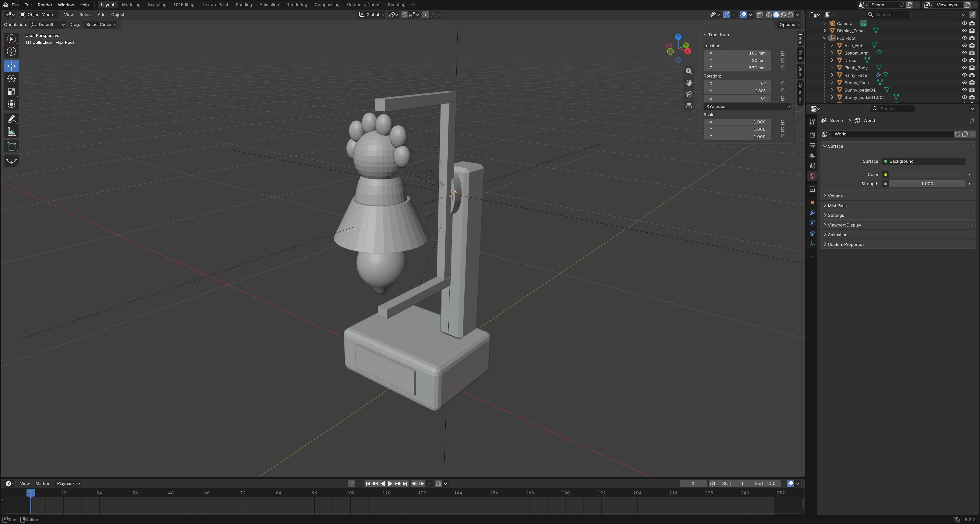Open the Render menu
Image resolution: width=980 pixels, height=524 pixels.
coord(45,5)
